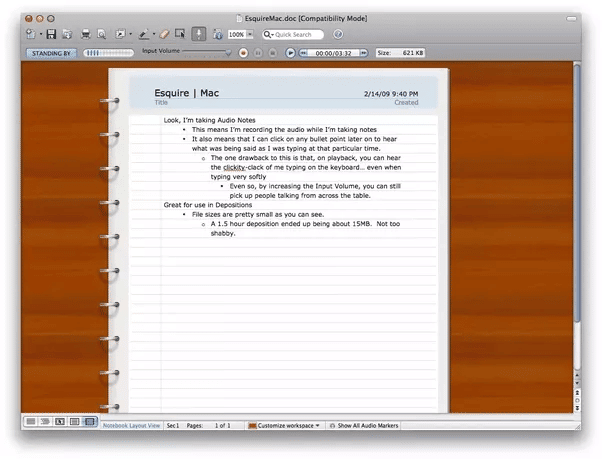
Task: Click the line "Great for use in Depositions"
Action: [208, 205]
